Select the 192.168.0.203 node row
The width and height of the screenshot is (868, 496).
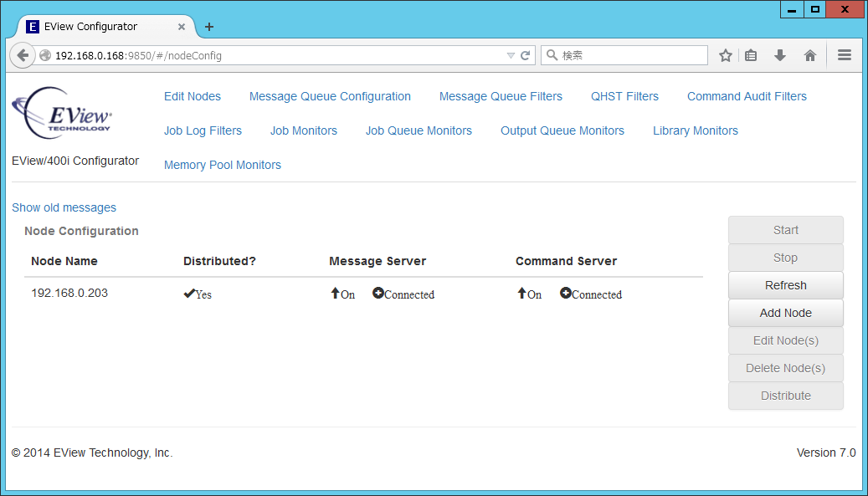[x=69, y=294]
